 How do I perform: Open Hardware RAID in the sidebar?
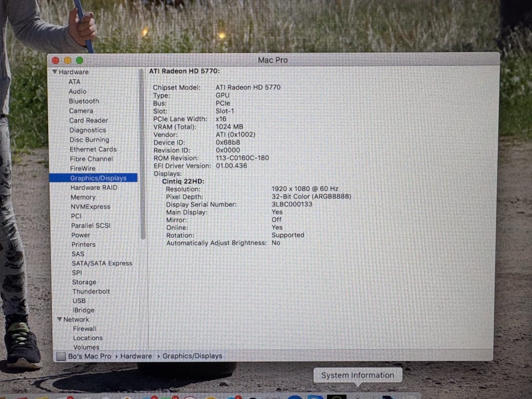(x=94, y=187)
